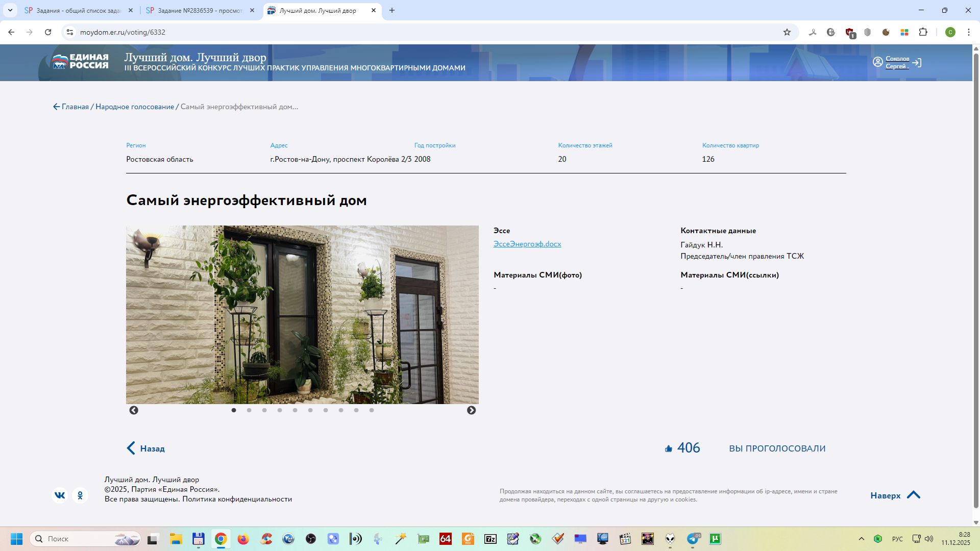Select the last carousel dot

point(372,410)
